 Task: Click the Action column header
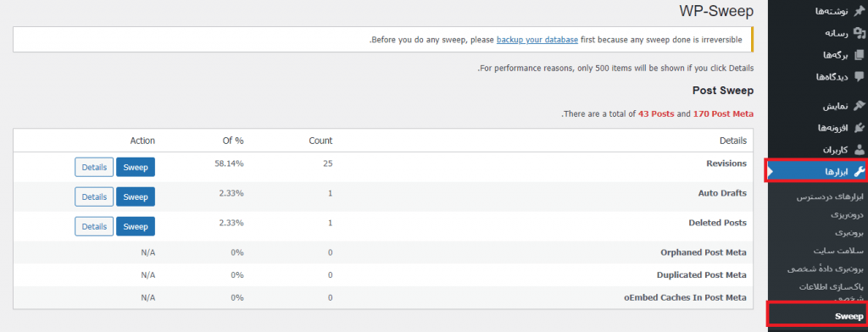[x=142, y=141]
